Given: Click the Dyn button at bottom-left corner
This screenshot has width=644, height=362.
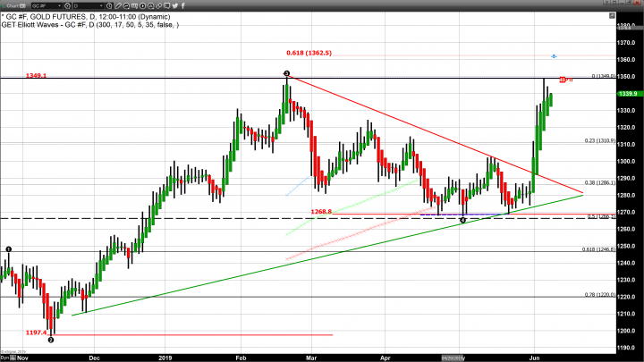Looking at the screenshot, I should [x=5, y=358].
